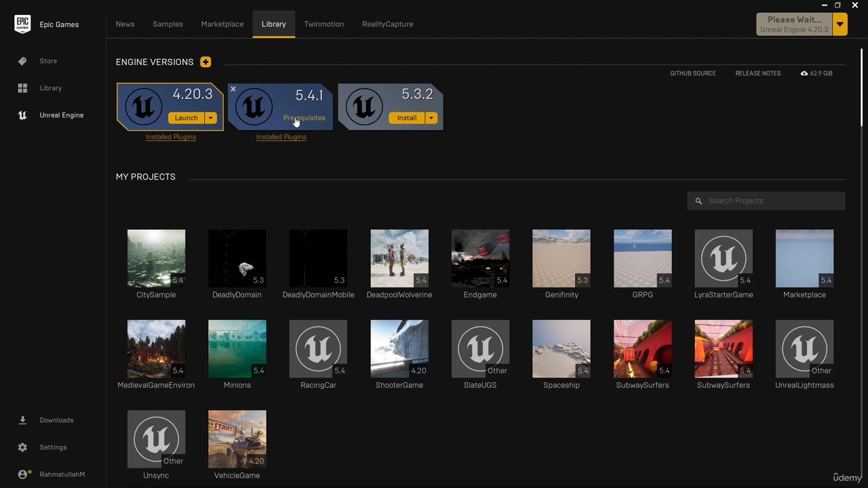
Task: Open the Settings gear icon
Action: pyautogui.click(x=22, y=447)
